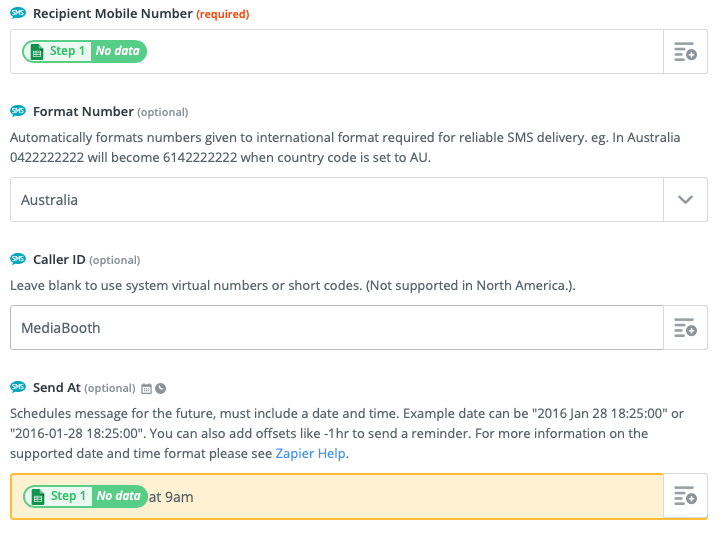727x544 pixels.
Task: Click the calendar icon next to Send At
Action: pyautogui.click(x=146, y=388)
